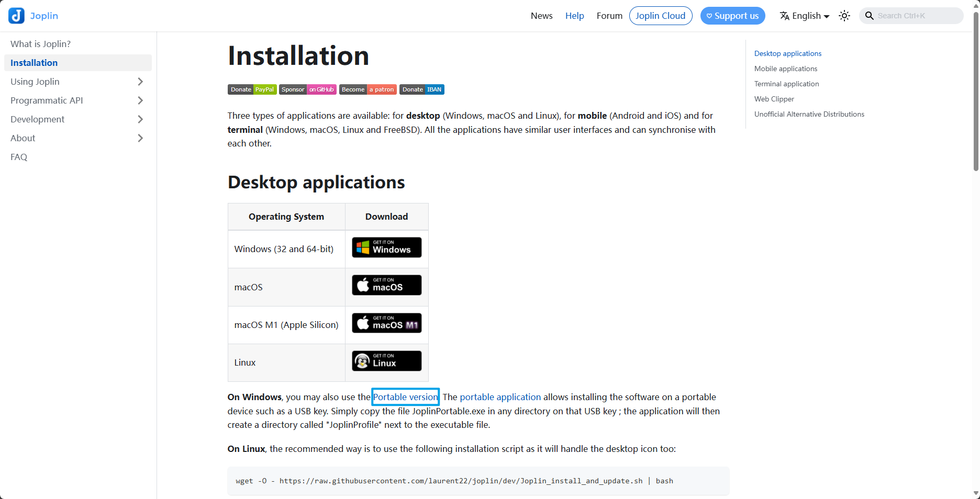Jump to Web Clipper in contents

coord(774,99)
